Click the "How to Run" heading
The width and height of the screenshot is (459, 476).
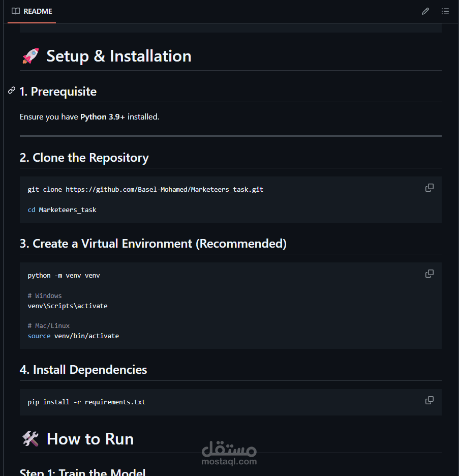click(x=90, y=439)
